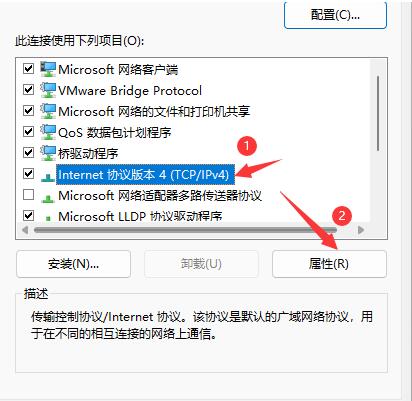Click the horizontal scrollbar left arrow
This screenshot has height=401, width=412.
click(x=25, y=230)
